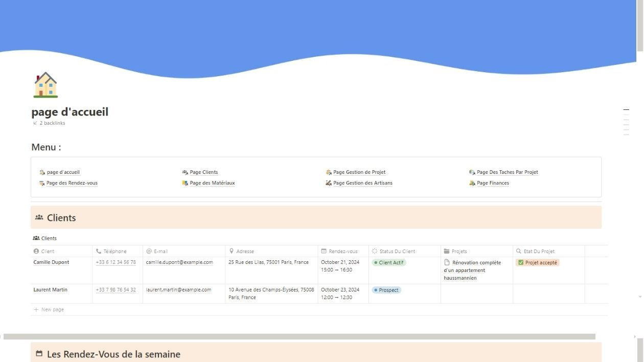Select the Clients database view tab

44,238
